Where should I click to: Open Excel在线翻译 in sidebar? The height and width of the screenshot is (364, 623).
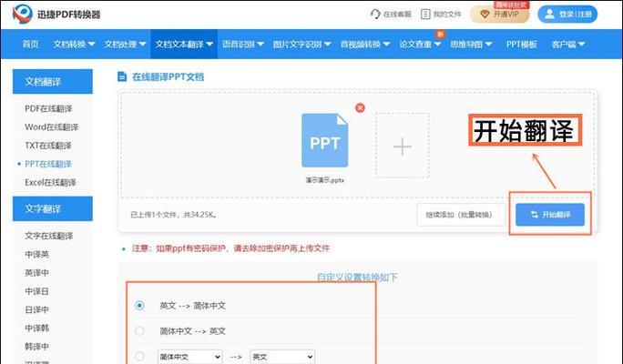click(x=50, y=182)
